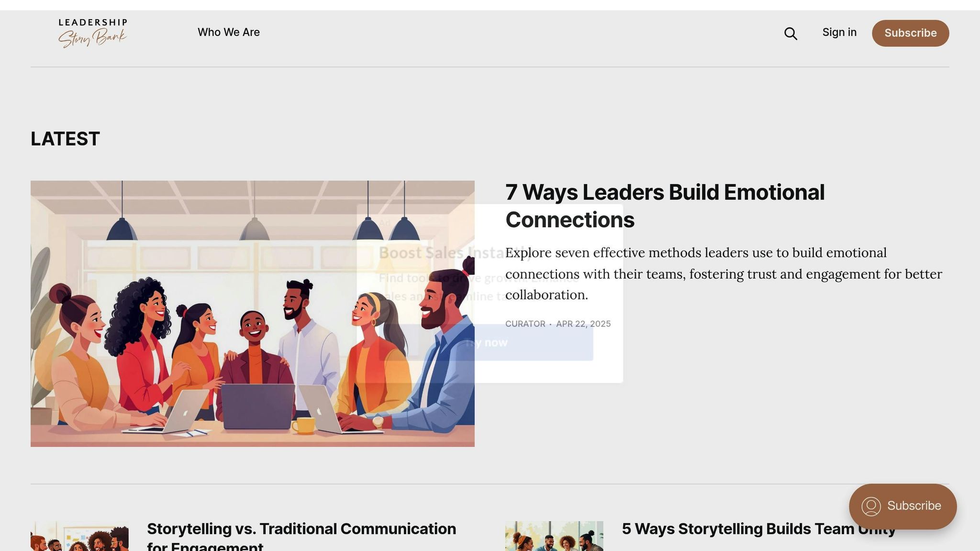The height and width of the screenshot is (551, 980).
Task: Click the 5 Ways Storytelling article thumbnail
Action: click(x=554, y=536)
